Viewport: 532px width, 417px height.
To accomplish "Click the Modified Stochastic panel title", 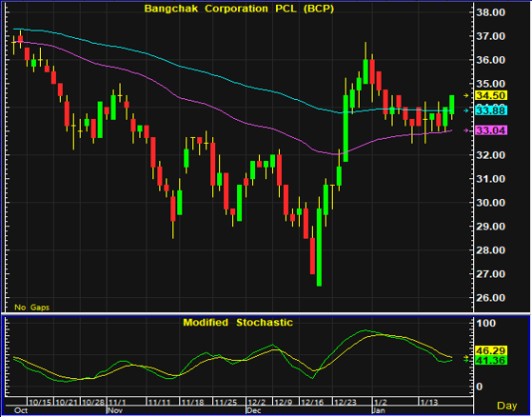I will (238, 323).
